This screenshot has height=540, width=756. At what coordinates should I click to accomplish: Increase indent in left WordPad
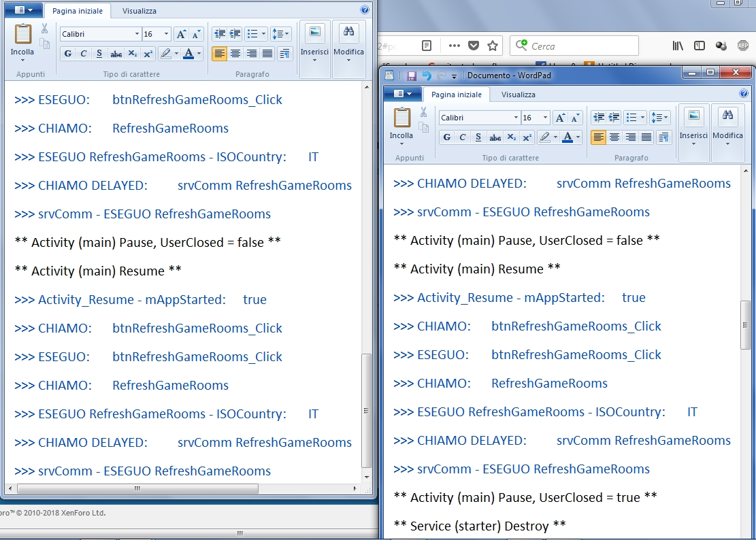235,34
